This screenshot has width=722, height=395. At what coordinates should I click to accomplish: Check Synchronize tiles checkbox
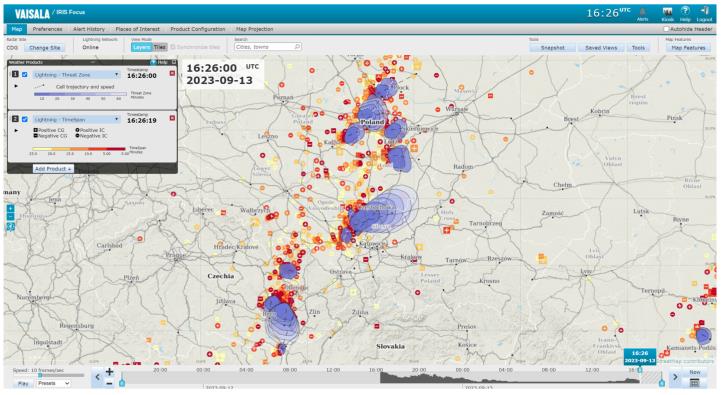pos(173,47)
